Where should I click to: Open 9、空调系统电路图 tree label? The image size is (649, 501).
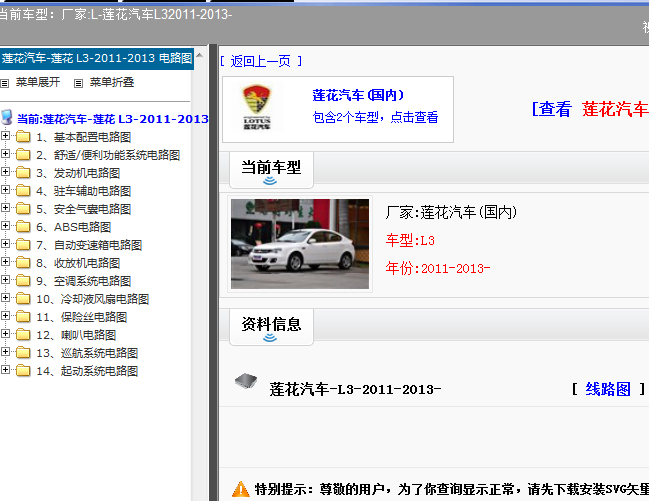coord(84,281)
